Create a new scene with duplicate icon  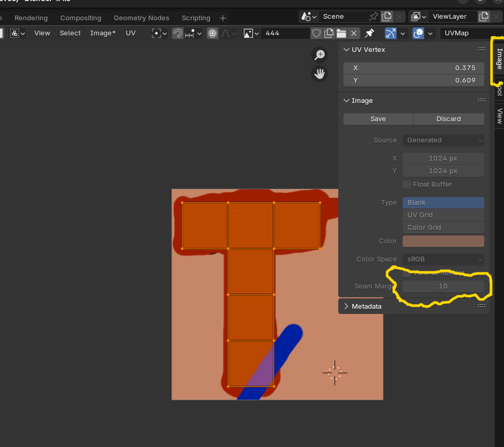click(x=387, y=17)
